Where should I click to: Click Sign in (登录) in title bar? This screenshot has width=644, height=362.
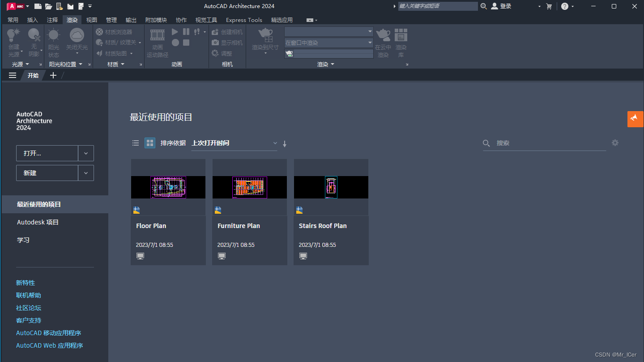point(501,6)
